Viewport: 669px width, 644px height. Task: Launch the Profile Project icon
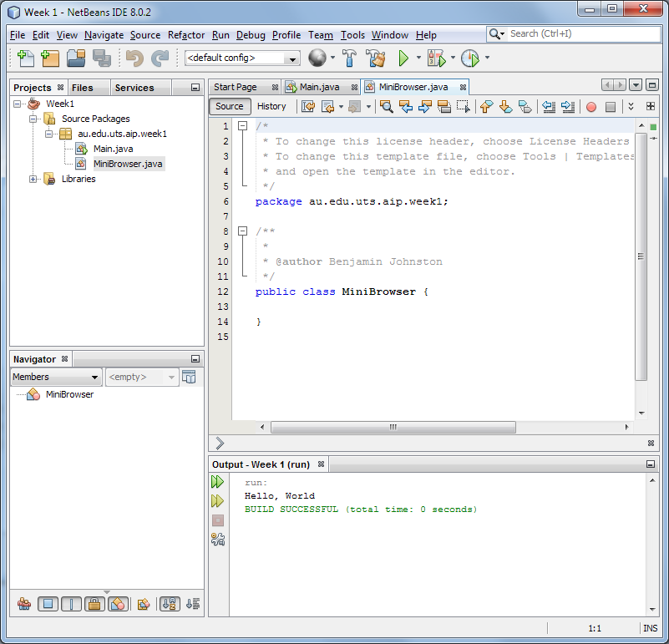tap(469, 58)
